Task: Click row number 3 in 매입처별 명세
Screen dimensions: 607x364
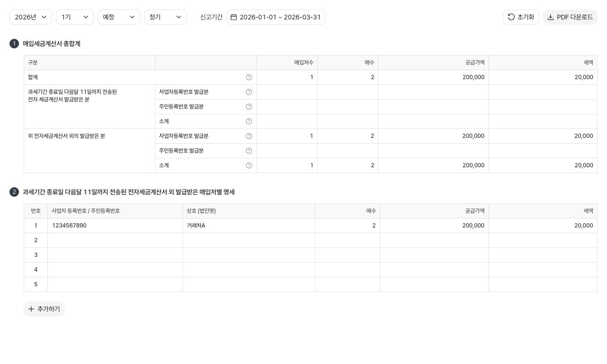Action: tap(36, 255)
